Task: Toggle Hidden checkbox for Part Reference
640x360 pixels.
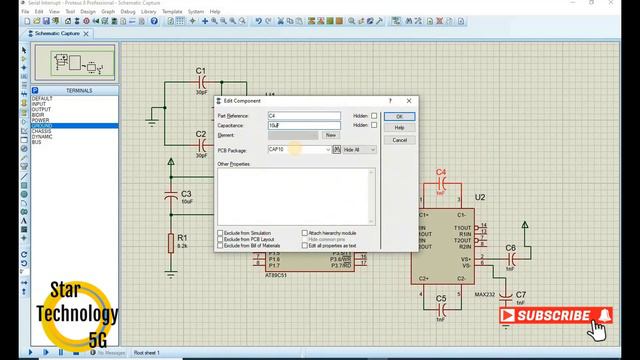Action: coord(374,116)
